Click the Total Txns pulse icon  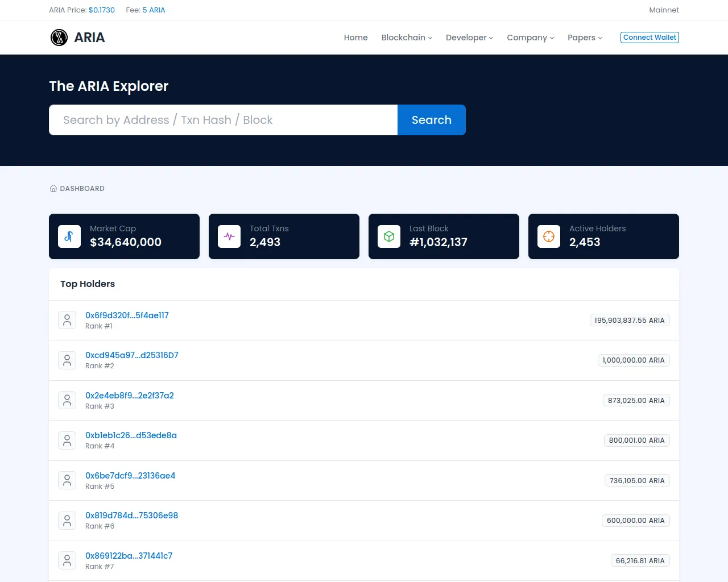pyautogui.click(x=229, y=236)
